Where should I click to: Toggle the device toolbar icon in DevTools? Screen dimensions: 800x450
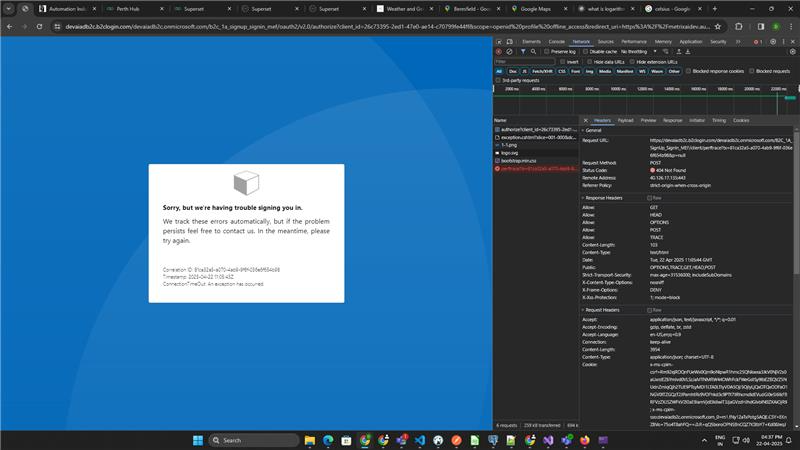(x=509, y=42)
